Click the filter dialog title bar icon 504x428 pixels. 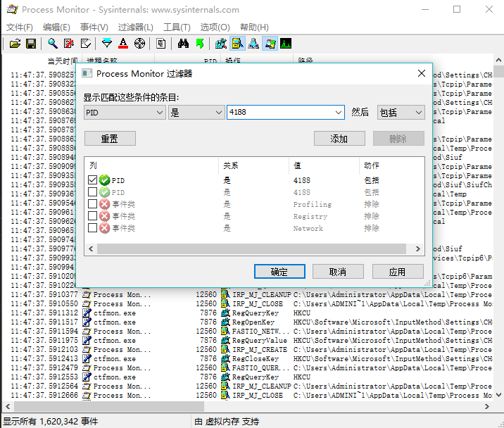click(x=87, y=74)
